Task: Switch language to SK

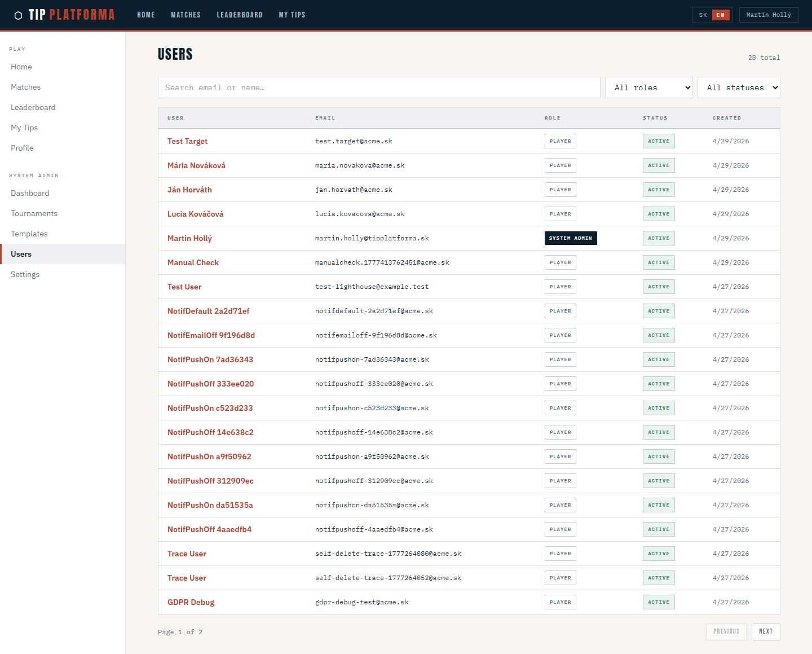Action: point(702,15)
